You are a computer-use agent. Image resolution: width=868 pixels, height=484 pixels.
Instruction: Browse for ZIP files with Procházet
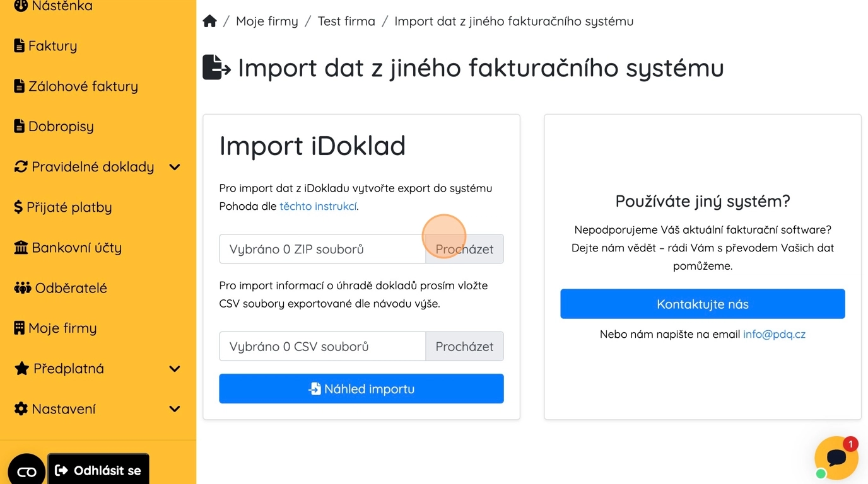point(464,249)
